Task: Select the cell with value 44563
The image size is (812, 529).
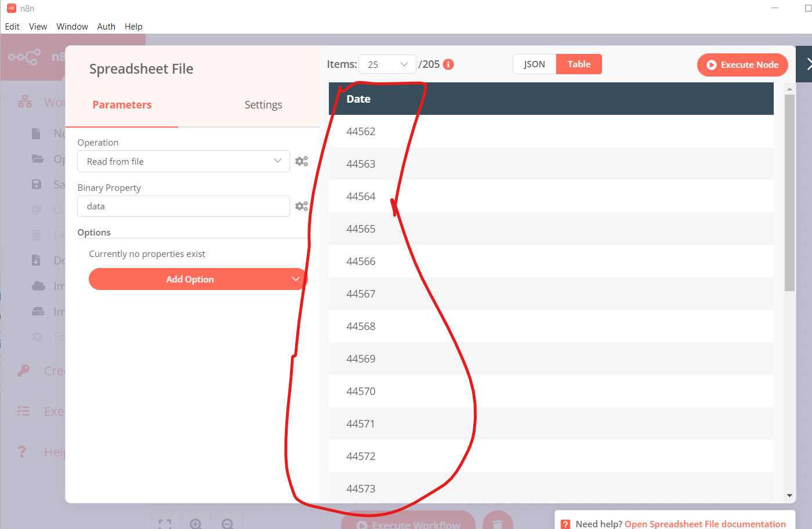Action: pos(551,164)
